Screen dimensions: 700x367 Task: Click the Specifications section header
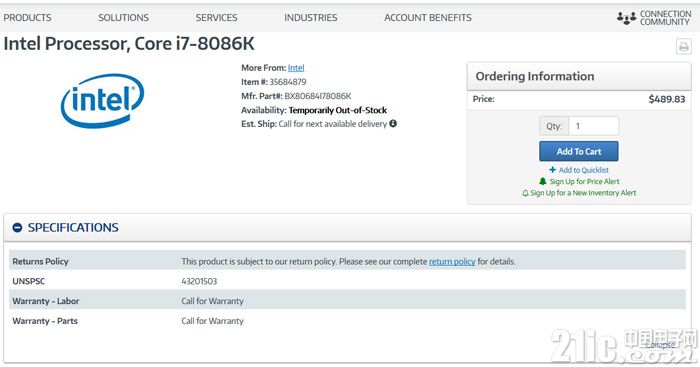click(347, 228)
